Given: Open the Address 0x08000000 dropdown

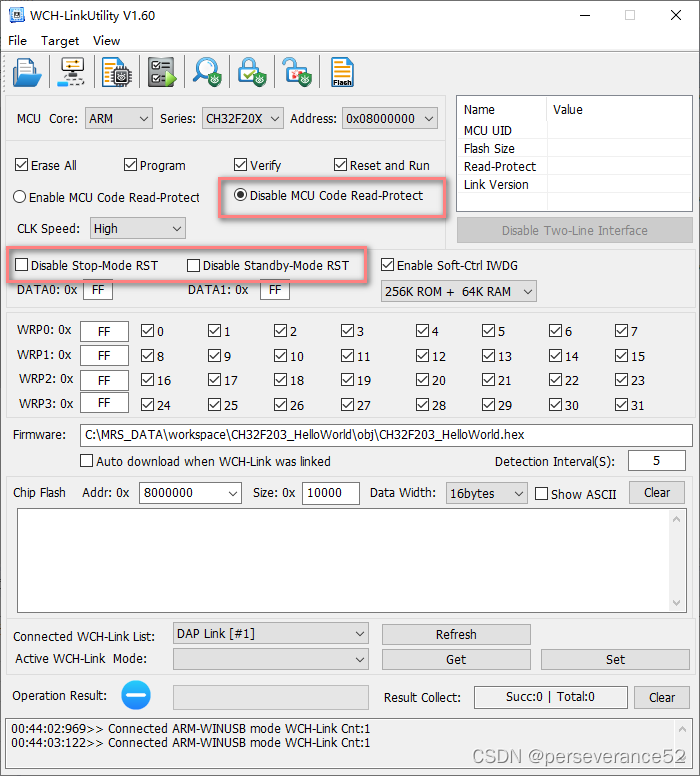Looking at the screenshot, I should (x=390, y=119).
